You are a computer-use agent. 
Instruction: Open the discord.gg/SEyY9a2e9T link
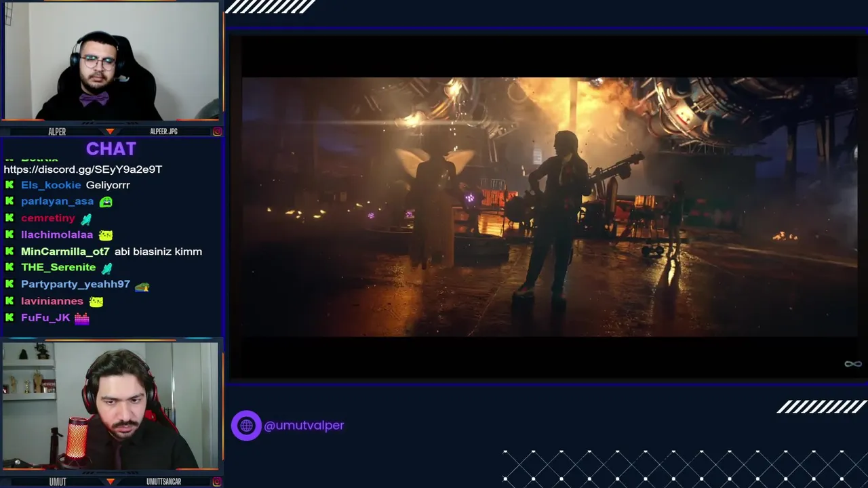coord(83,169)
